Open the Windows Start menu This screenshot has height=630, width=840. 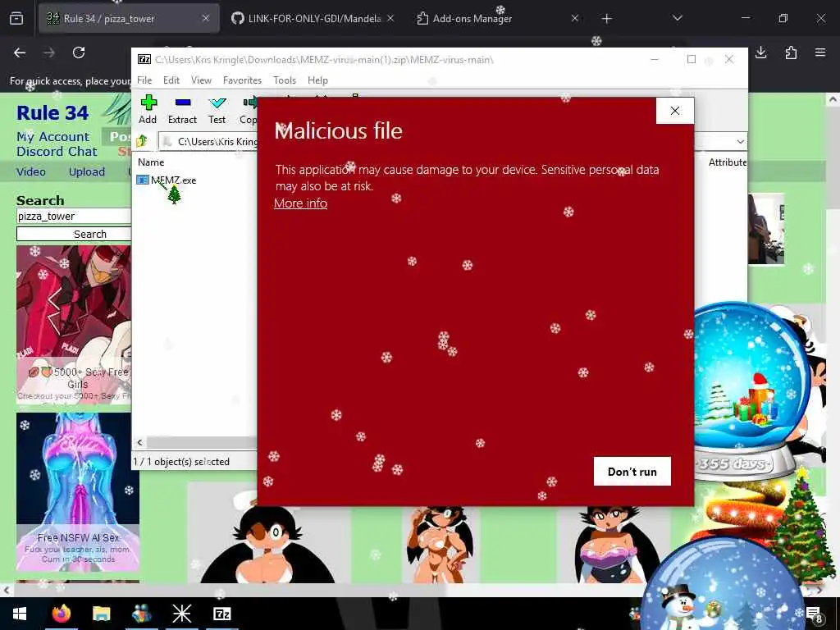coord(20,614)
